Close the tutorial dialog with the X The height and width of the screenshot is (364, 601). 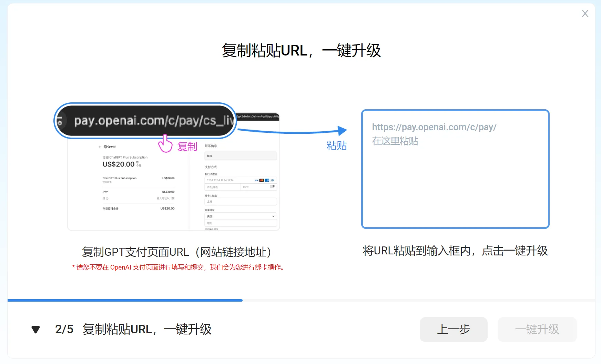click(x=585, y=13)
